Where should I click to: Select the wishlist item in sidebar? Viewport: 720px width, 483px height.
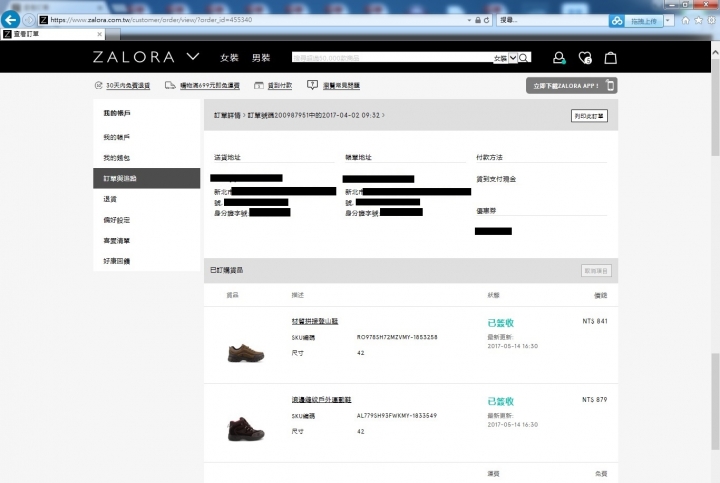(x=116, y=241)
